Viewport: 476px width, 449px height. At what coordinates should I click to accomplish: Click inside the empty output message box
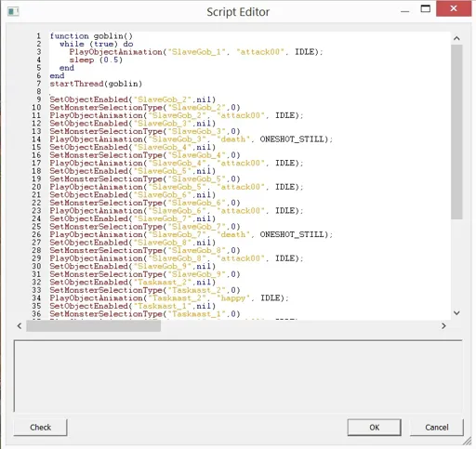point(238,376)
